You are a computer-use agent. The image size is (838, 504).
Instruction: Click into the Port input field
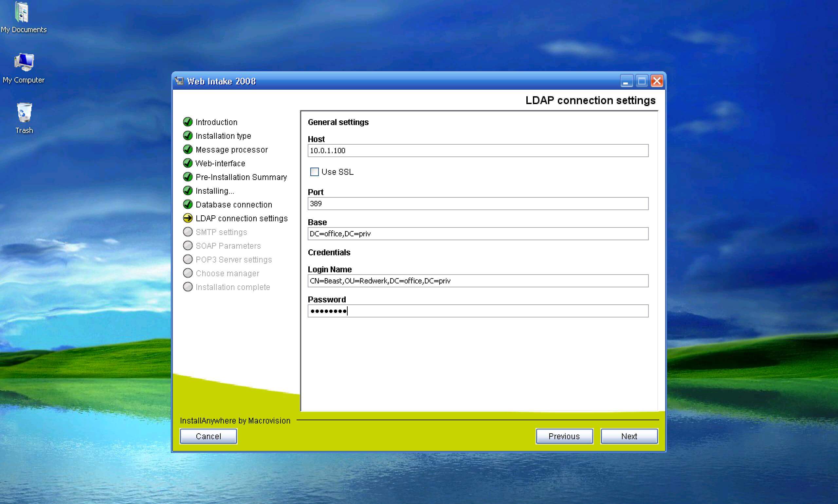coord(478,204)
